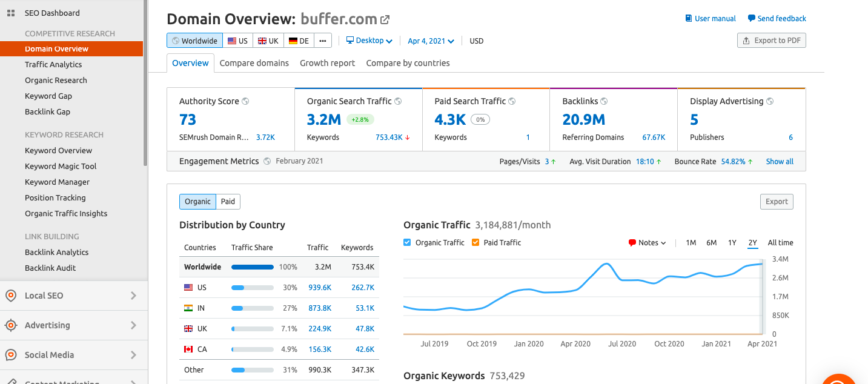Viewport: 868px width, 384px height.
Task: Click the globe icon beside Authority Score
Action: (245, 101)
